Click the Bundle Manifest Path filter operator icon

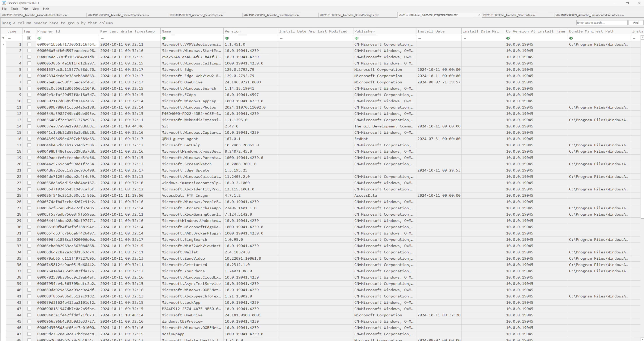(x=571, y=38)
